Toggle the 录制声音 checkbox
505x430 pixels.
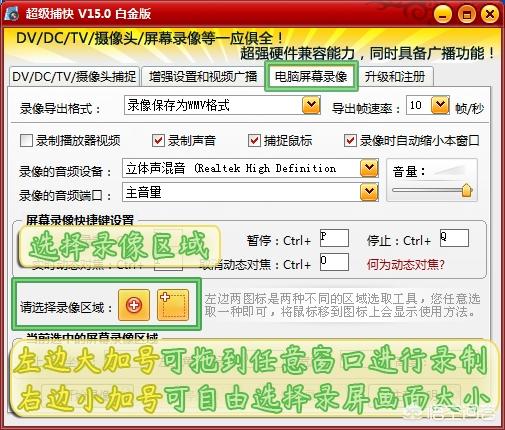click(158, 141)
